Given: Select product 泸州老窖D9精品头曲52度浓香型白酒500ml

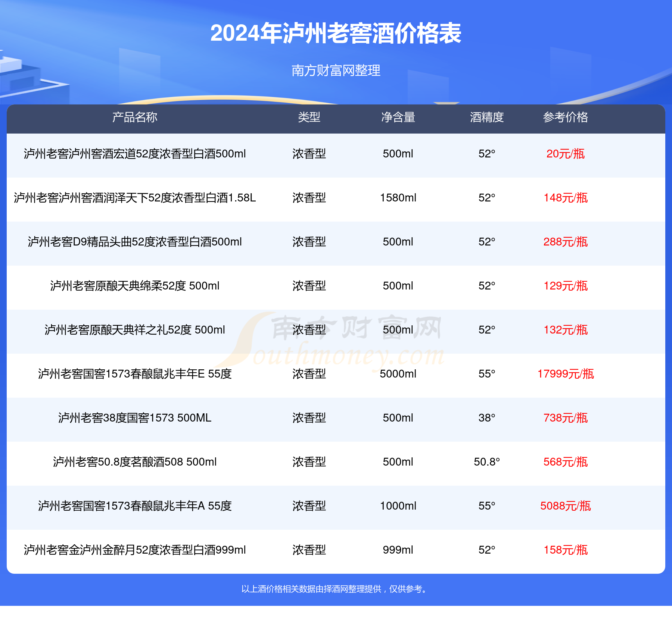Looking at the screenshot, I should [x=135, y=242].
